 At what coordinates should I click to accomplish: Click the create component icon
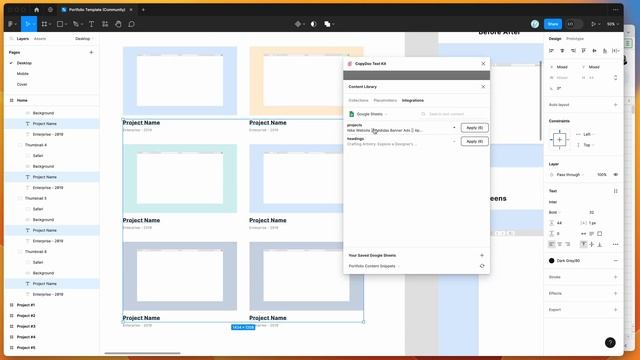(298, 24)
